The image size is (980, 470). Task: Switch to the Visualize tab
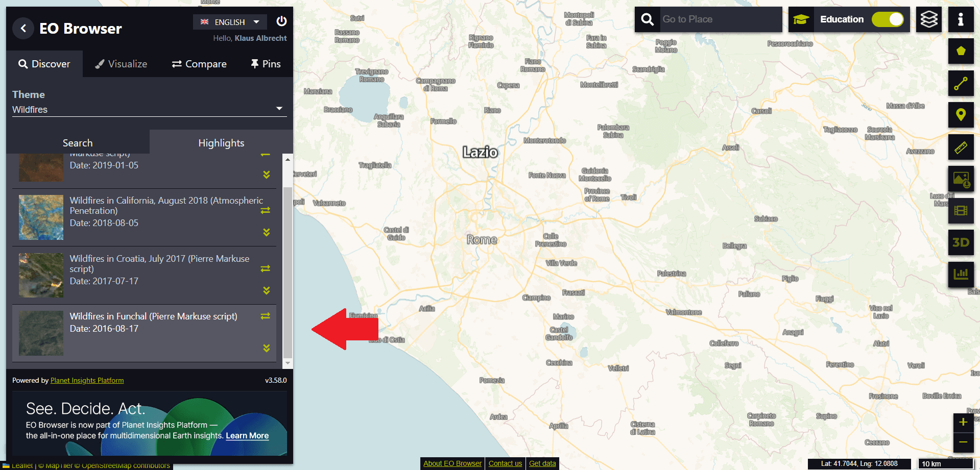point(121,64)
